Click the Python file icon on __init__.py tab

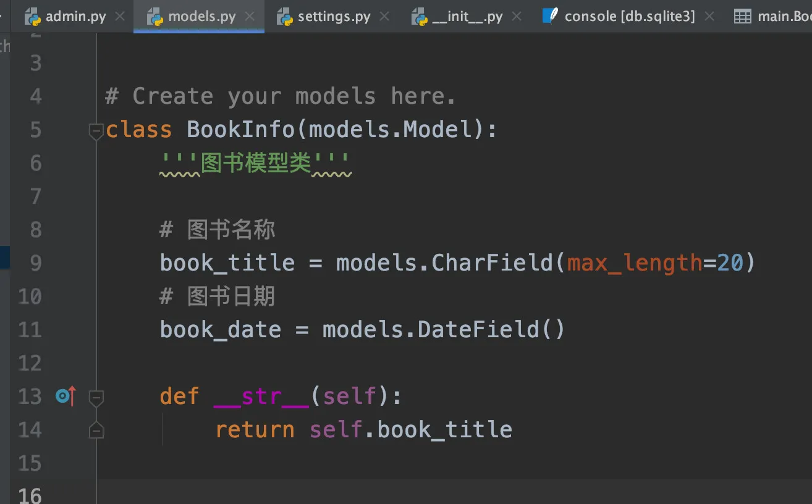coord(419,17)
